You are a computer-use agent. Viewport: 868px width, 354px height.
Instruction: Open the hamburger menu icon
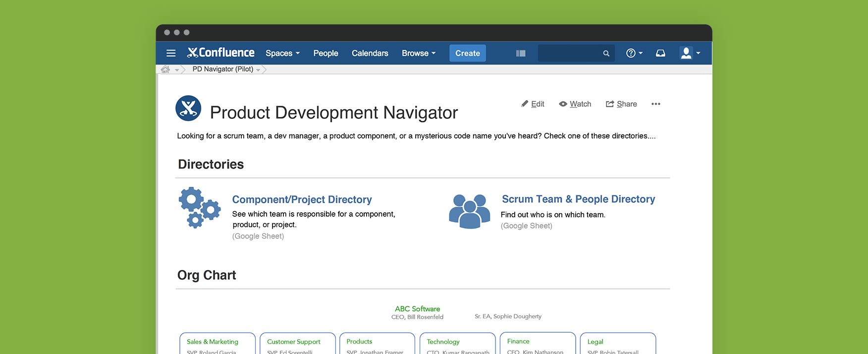coord(171,53)
